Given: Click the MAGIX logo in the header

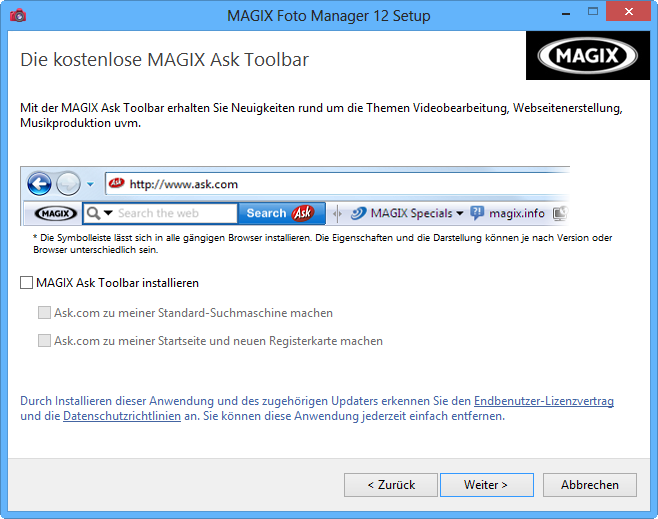Looking at the screenshot, I should click(587, 54).
